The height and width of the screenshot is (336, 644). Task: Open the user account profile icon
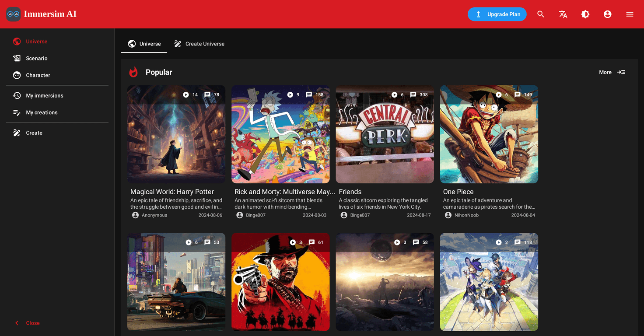(x=607, y=14)
